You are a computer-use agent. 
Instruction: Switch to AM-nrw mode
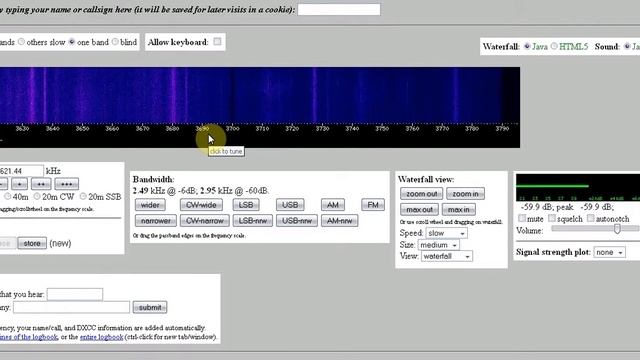pyautogui.click(x=340, y=221)
